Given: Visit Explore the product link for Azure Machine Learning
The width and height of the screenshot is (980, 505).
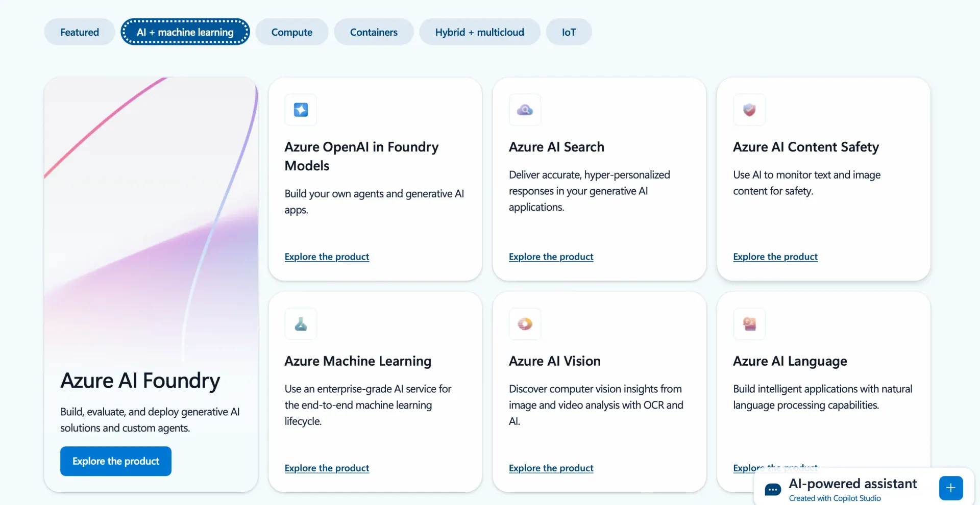Looking at the screenshot, I should [327, 468].
